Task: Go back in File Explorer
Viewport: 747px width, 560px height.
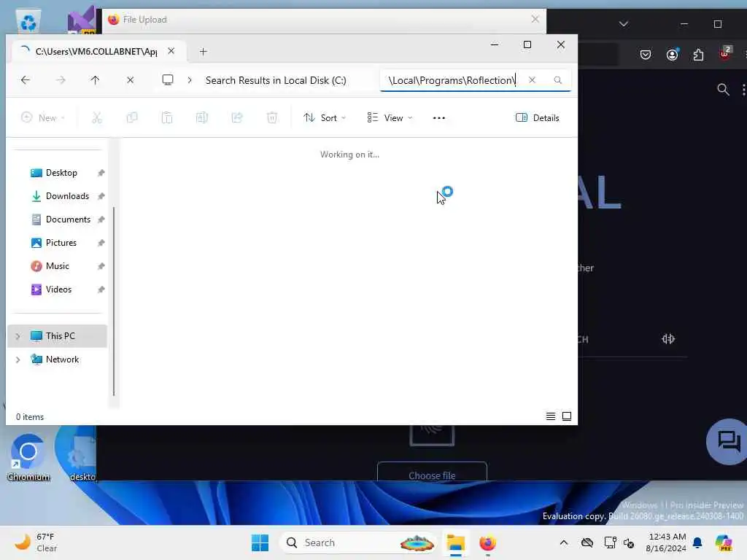Action: click(26, 80)
